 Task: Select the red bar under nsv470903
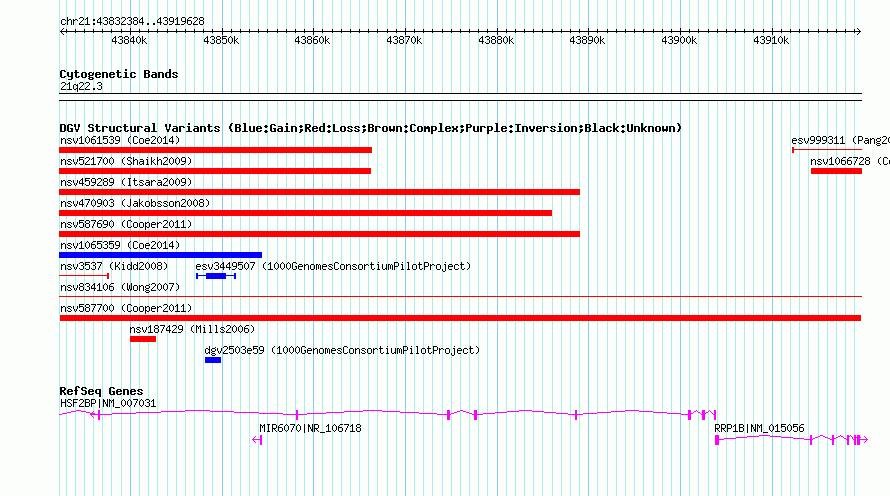point(305,213)
